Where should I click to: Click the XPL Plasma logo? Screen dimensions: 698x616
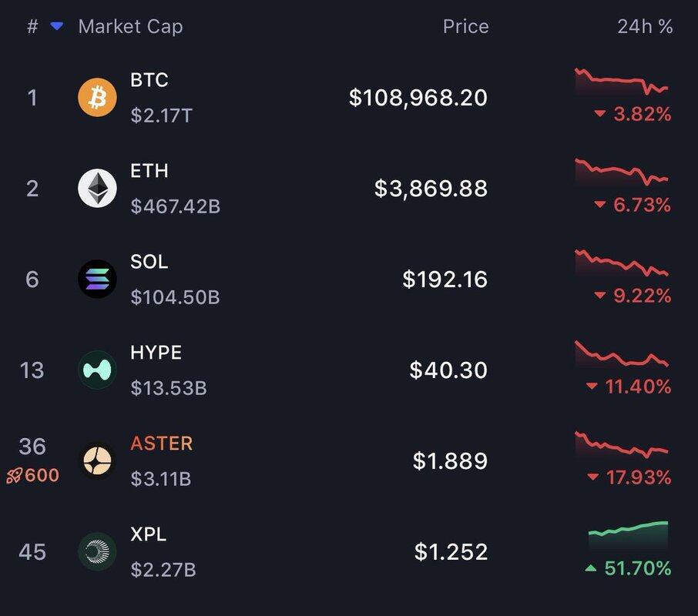(97, 551)
